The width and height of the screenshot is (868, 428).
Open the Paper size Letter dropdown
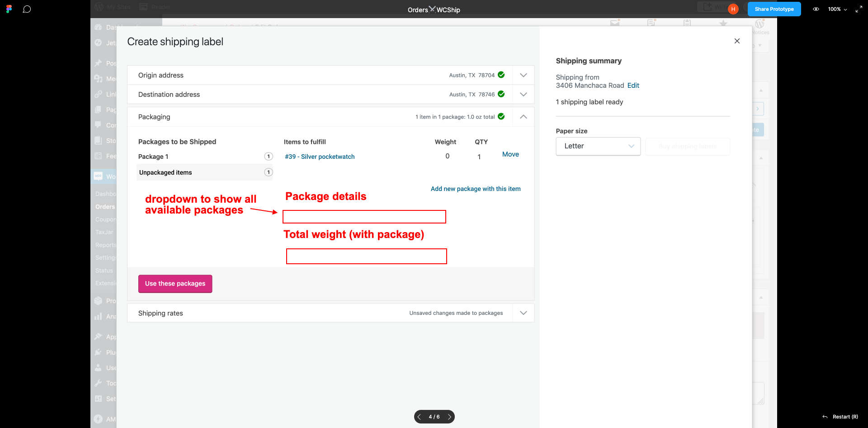[598, 146]
